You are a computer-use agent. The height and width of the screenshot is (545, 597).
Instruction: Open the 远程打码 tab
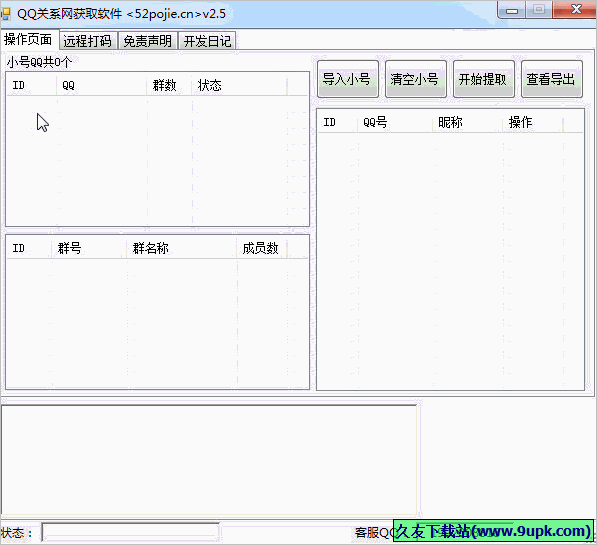pos(88,41)
